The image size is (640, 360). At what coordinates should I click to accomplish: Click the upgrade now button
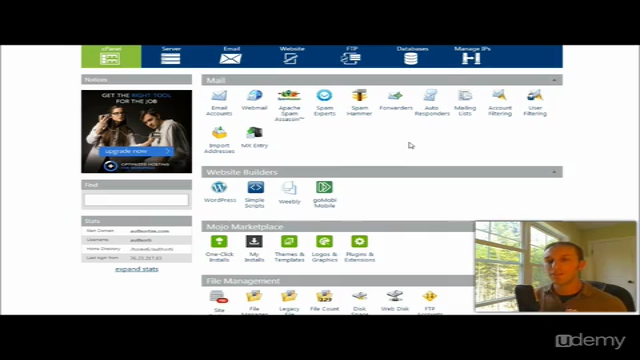[x=137, y=151]
